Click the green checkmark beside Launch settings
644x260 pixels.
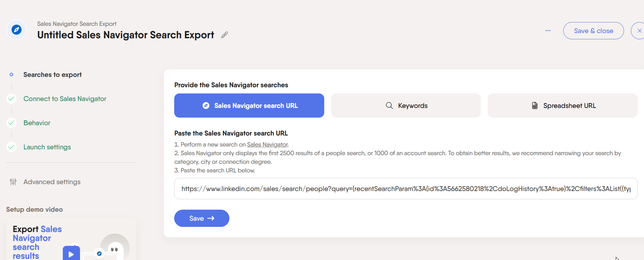pyautogui.click(x=11, y=147)
